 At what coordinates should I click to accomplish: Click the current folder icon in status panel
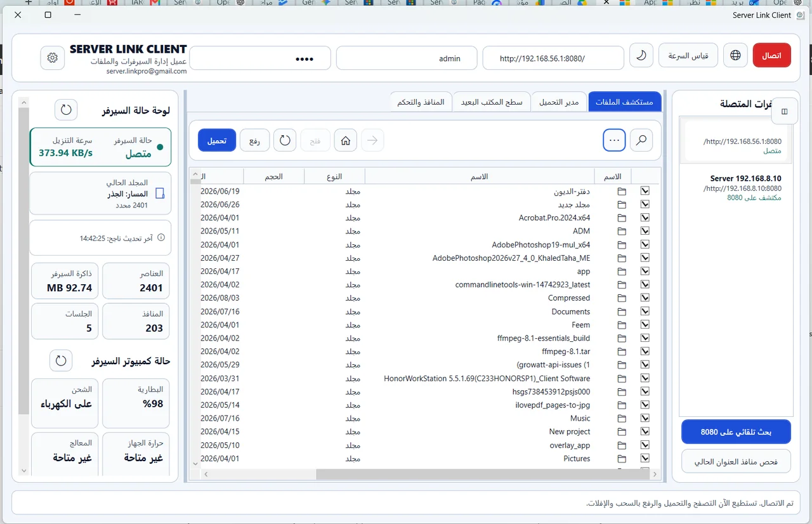[x=160, y=193]
